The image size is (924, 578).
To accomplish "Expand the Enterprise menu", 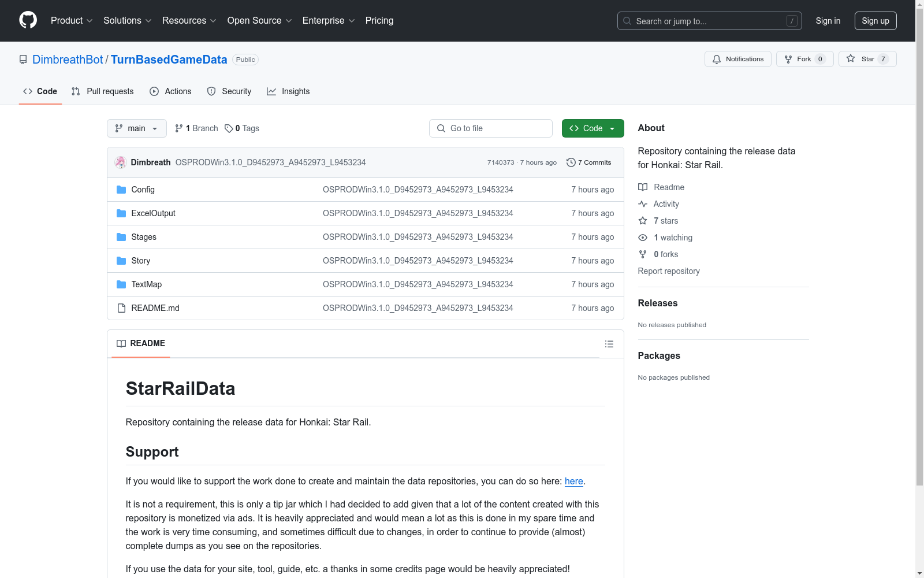I will point(329,20).
